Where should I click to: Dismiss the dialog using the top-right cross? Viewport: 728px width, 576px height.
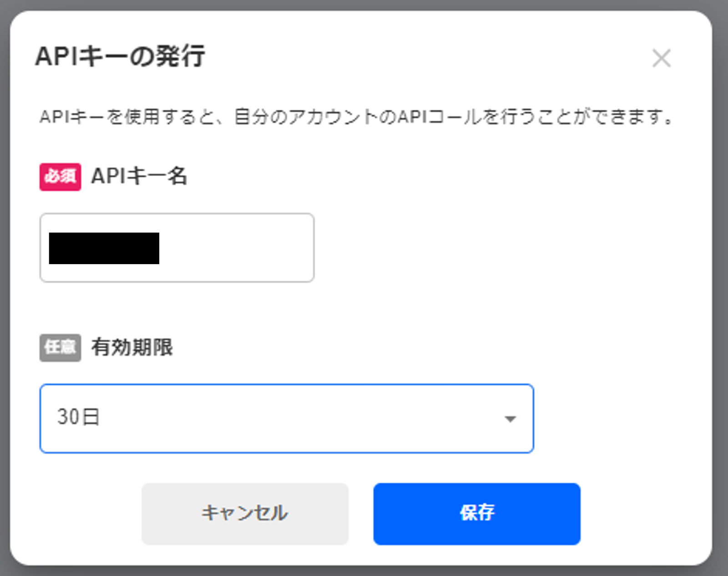661,58
